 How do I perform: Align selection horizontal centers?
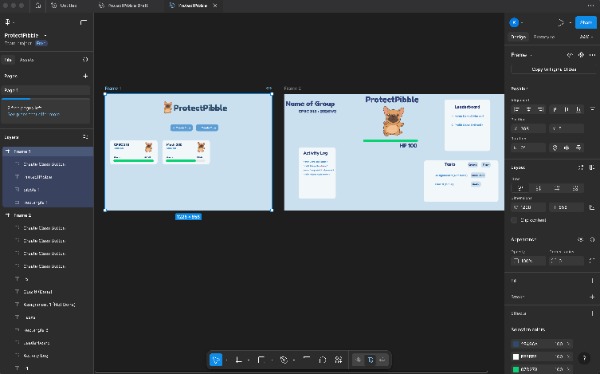point(528,109)
